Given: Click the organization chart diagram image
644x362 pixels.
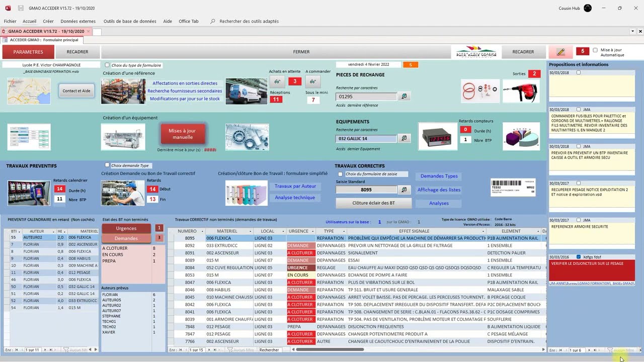Looking at the screenshot, I should click(29, 136).
